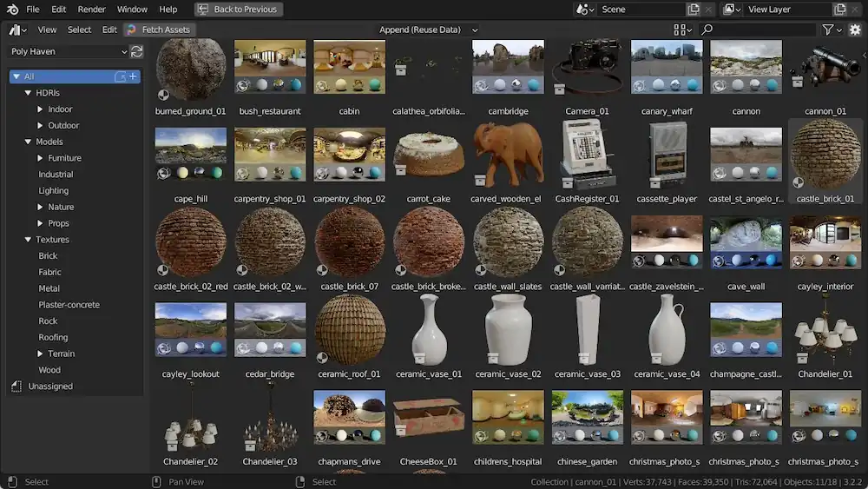This screenshot has height=489, width=868.
Task: Open the filter options dropdown
Action: pos(830,30)
